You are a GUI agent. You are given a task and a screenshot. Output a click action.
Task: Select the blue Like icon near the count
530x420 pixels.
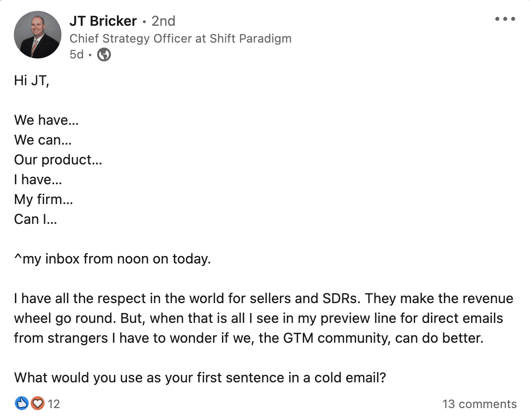(x=21, y=403)
